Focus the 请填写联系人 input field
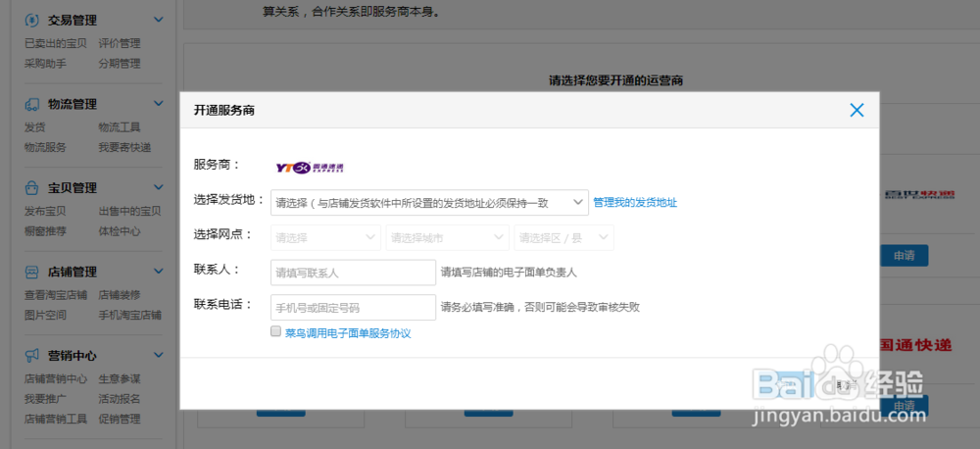Viewport: 980px width, 449px height. tap(353, 273)
